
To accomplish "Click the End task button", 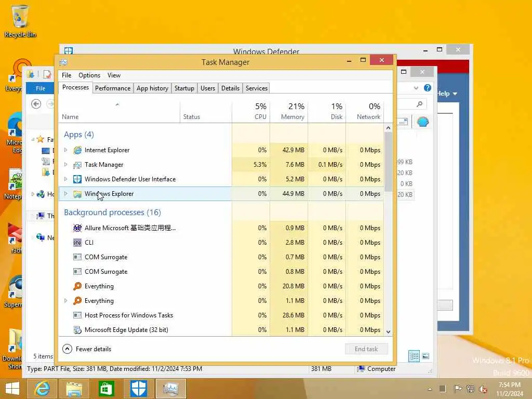I will [x=366, y=349].
